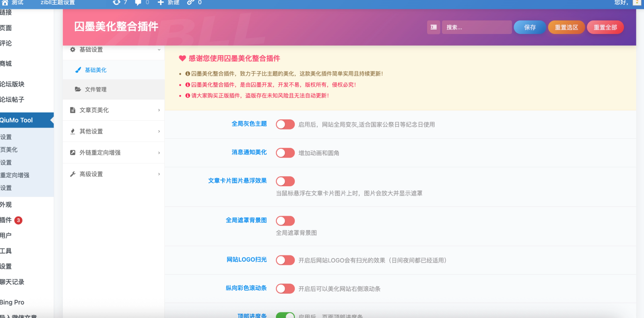Open the 其他设置 section
This screenshot has height=318, width=644.
[114, 131]
